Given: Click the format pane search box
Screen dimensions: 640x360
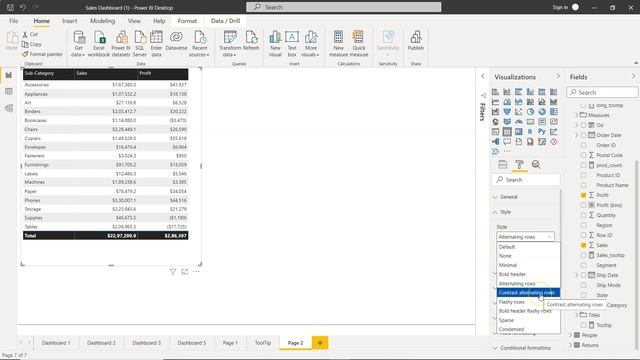Looking at the screenshot, I should coord(526,180).
